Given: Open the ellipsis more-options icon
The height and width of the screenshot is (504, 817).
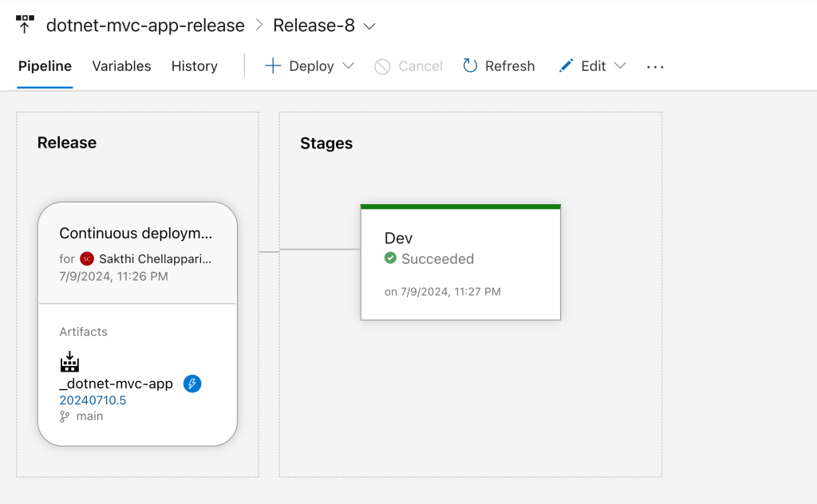Looking at the screenshot, I should (x=655, y=67).
